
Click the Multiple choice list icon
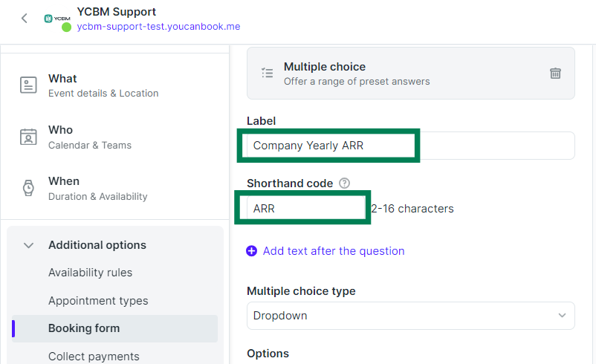pos(268,73)
